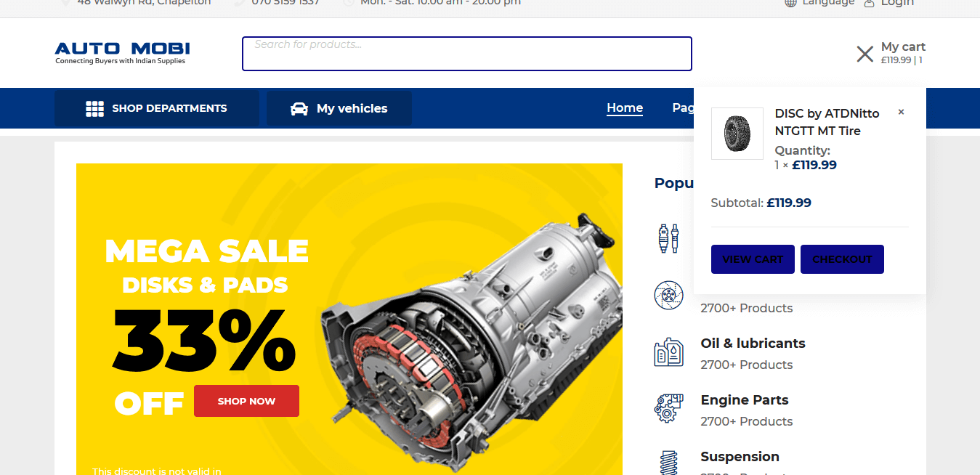This screenshot has width=980, height=475.
Task: Remove the Nitto tire from cart
Action: click(901, 112)
